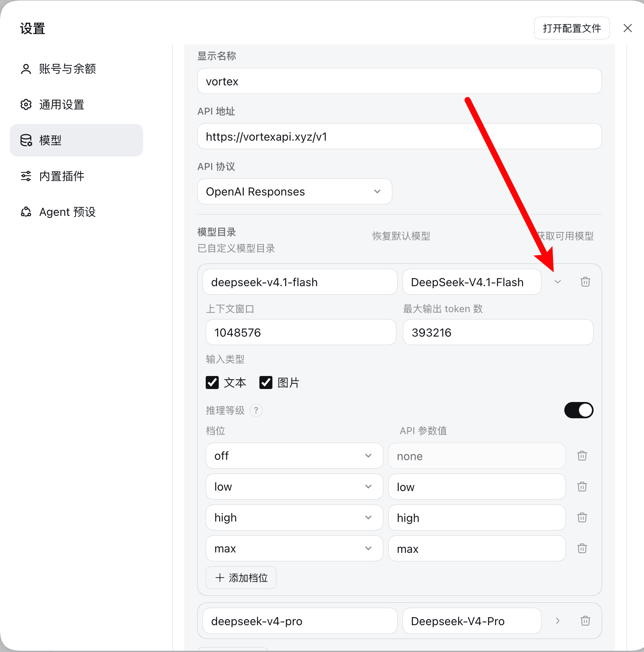
Task: Click the max API 参数值 field
Action: (477, 548)
